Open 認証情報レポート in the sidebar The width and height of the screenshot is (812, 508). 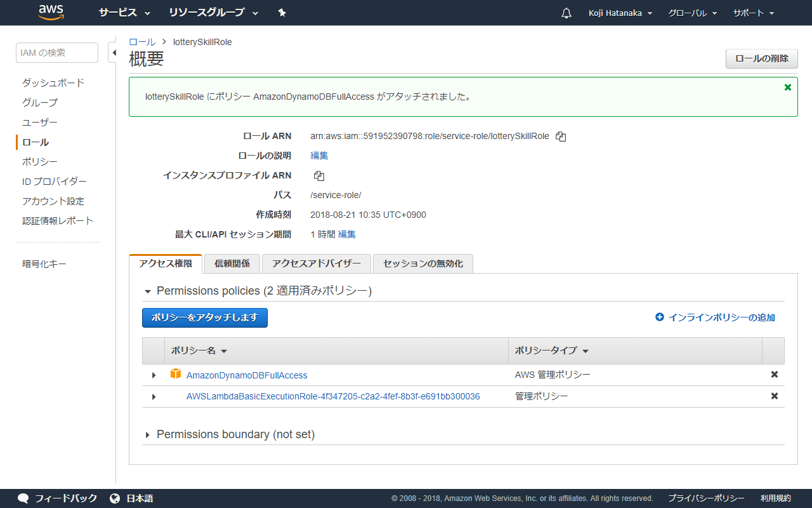tap(58, 221)
